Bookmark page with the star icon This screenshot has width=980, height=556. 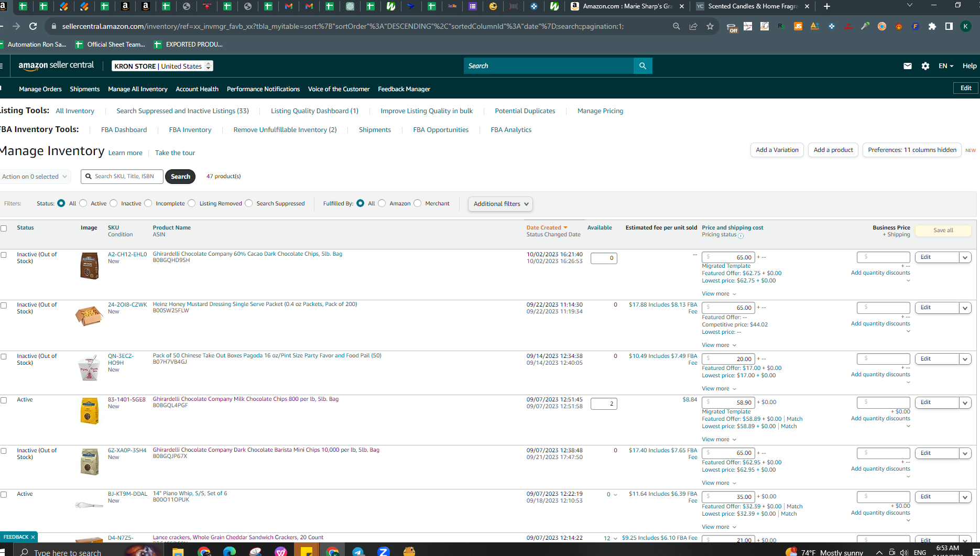point(710,26)
